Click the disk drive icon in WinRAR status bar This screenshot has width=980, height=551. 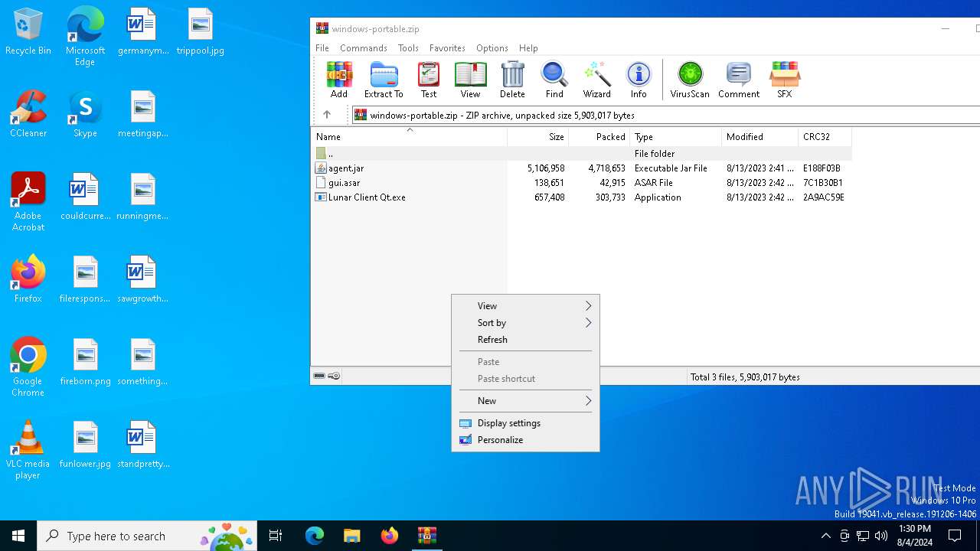coord(319,376)
